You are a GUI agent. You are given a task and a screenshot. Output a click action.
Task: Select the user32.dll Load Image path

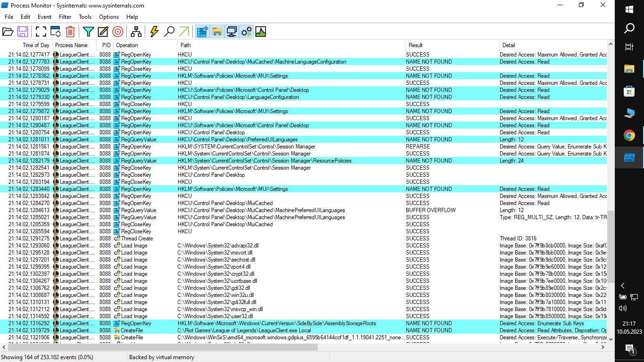point(215,316)
